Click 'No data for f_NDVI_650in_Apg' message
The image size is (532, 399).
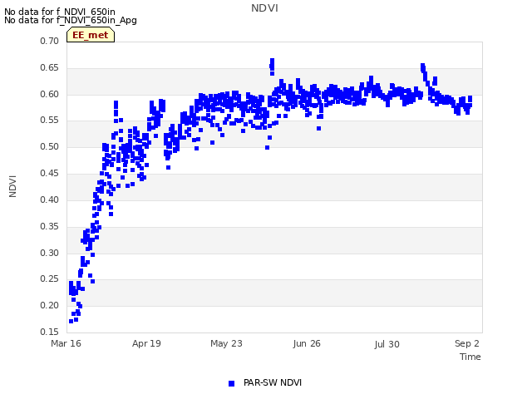point(71,20)
